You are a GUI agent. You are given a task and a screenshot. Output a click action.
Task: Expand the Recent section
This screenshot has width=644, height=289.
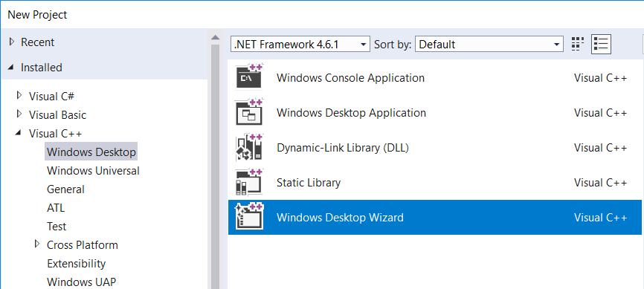click(x=11, y=42)
